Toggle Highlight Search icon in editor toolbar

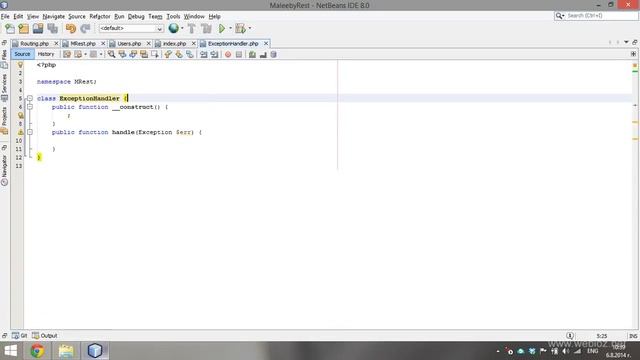click(144, 54)
